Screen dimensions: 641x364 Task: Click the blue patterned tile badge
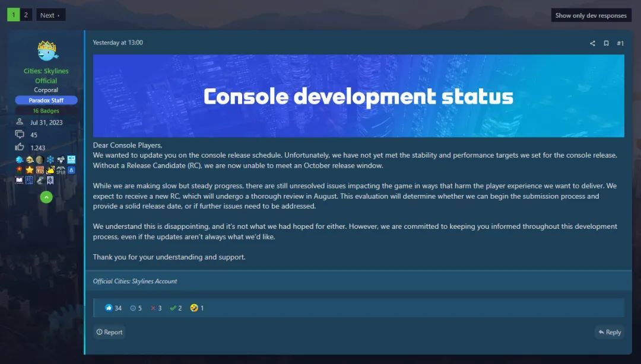coord(29,180)
